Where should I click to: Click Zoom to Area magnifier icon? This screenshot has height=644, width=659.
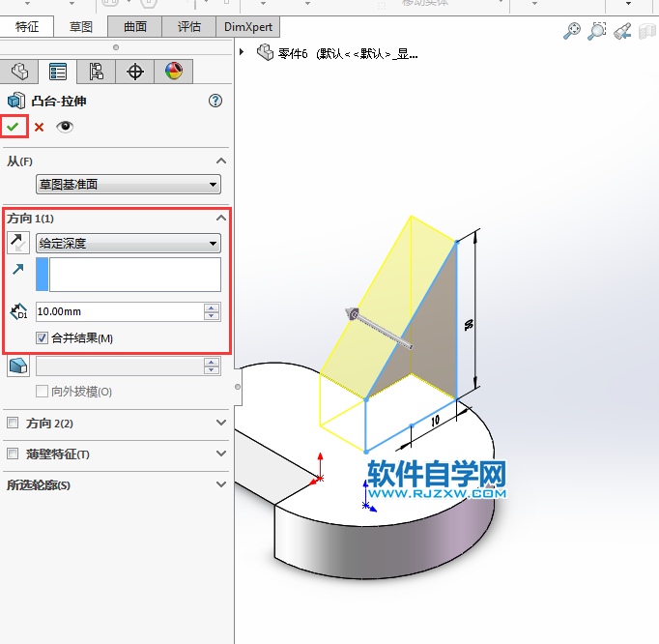pyautogui.click(x=597, y=31)
